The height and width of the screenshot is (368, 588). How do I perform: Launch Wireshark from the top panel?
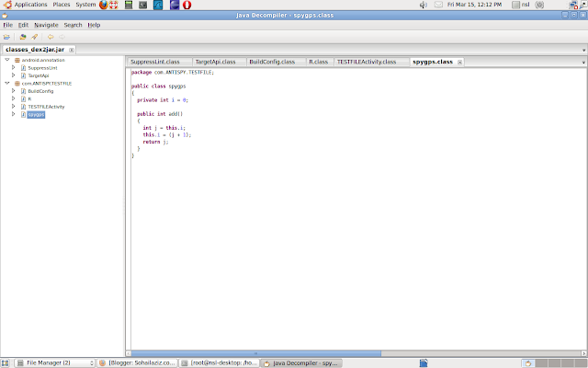pyautogui.click(x=158, y=5)
